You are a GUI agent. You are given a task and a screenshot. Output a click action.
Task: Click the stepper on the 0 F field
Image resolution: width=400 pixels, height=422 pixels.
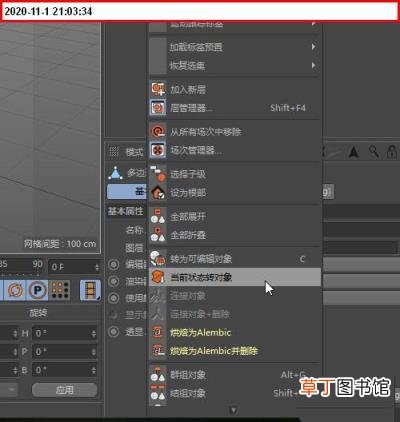[x=97, y=267]
